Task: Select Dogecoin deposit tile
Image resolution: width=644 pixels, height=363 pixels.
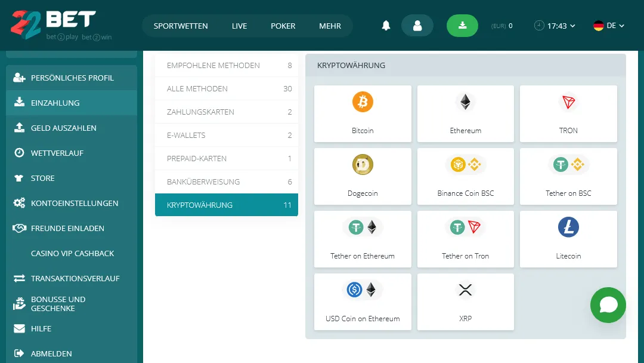Action: (x=363, y=176)
